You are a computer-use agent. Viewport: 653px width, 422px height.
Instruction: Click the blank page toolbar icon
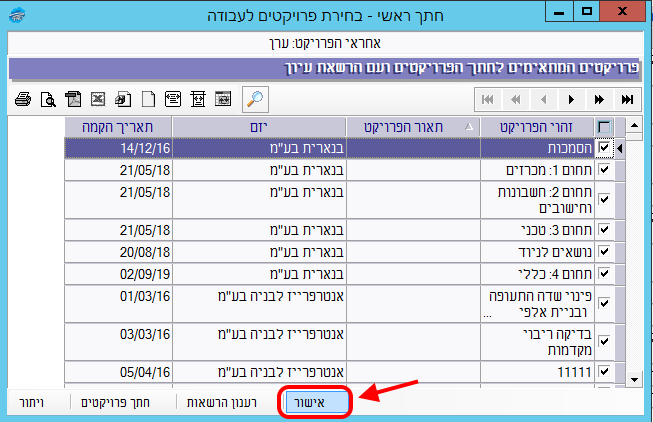(x=147, y=99)
